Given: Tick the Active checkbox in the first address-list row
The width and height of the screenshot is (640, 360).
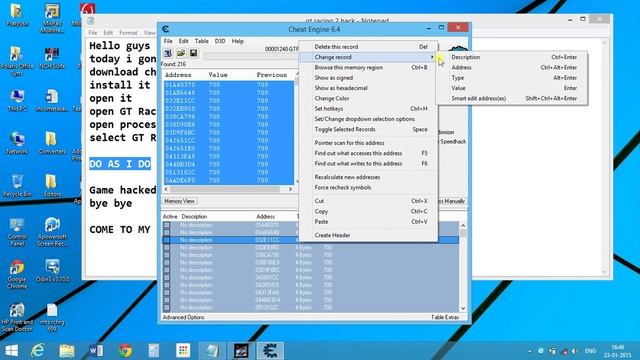Looking at the screenshot, I should click(167, 225).
